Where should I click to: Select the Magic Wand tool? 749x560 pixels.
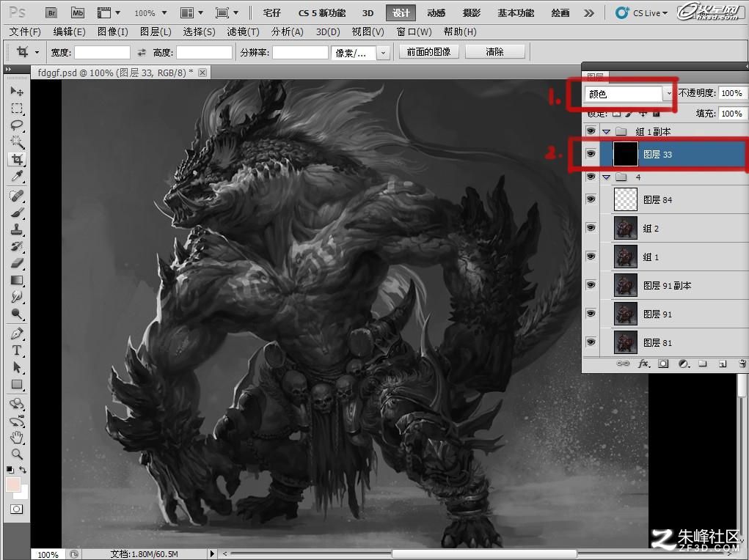[x=17, y=141]
